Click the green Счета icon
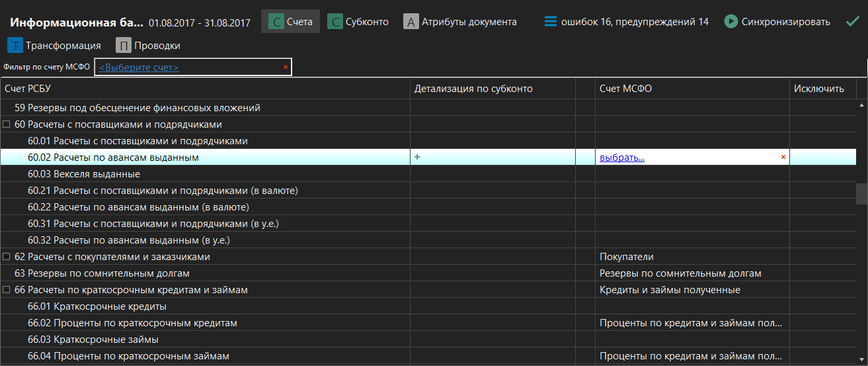Image resolution: width=868 pixels, height=366 pixels. pos(276,22)
